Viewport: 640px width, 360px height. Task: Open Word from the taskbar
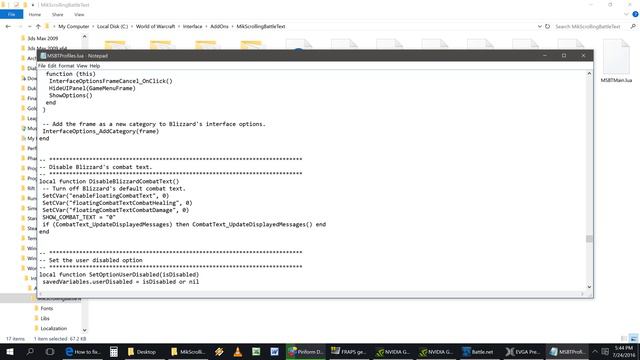coord(274,351)
